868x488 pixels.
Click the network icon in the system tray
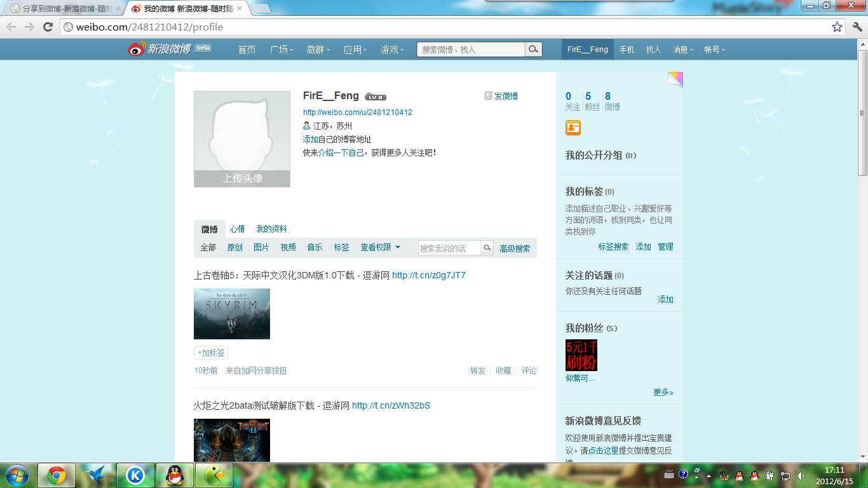(785, 475)
